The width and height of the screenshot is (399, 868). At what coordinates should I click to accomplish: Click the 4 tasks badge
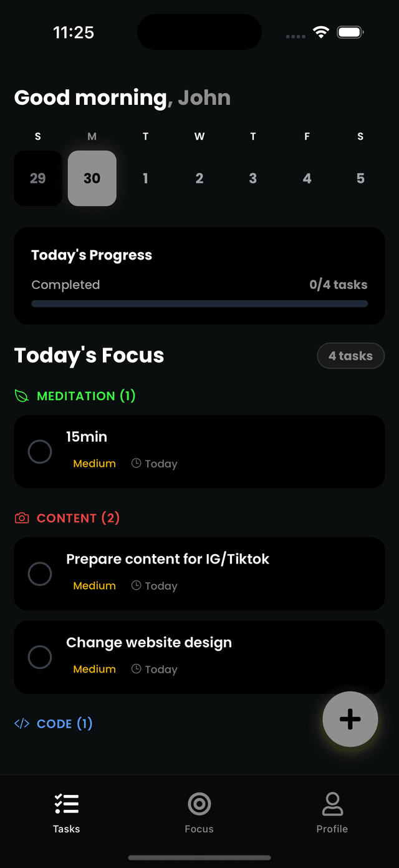(x=350, y=356)
